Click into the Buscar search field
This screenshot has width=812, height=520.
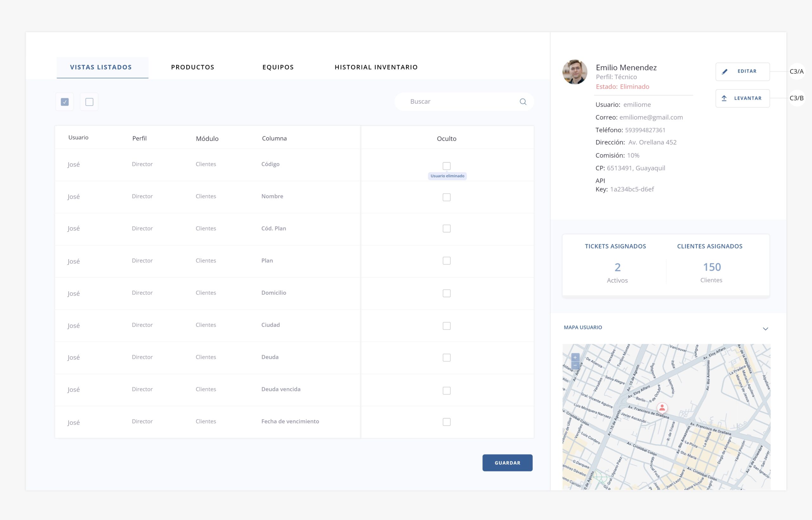[459, 102]
